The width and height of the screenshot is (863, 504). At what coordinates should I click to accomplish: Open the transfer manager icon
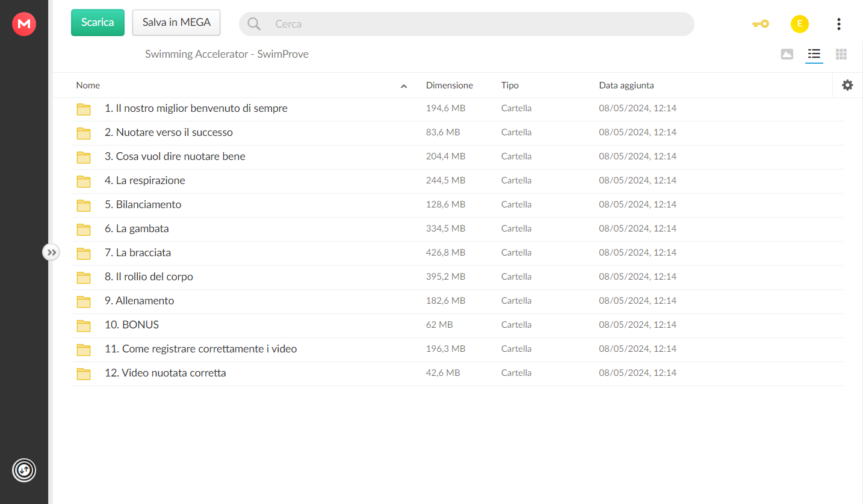click(x=24, y=470)
